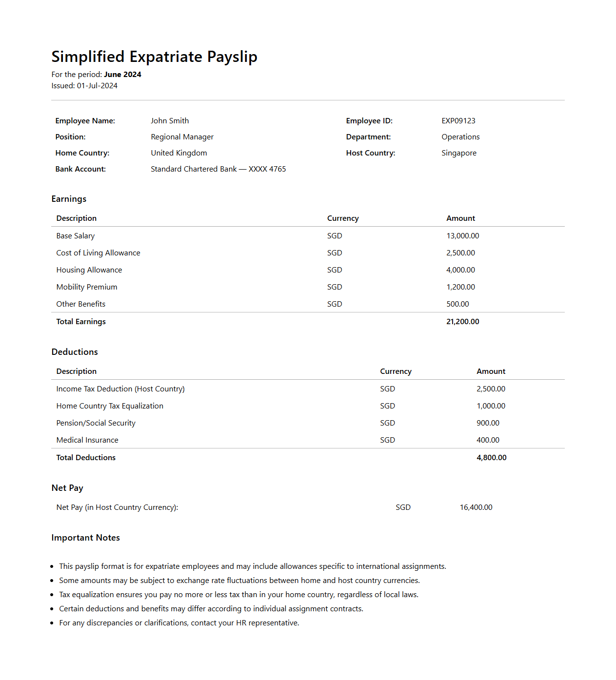Click the Simplified Expatriate Payslip title

click(x=154, y=57)
